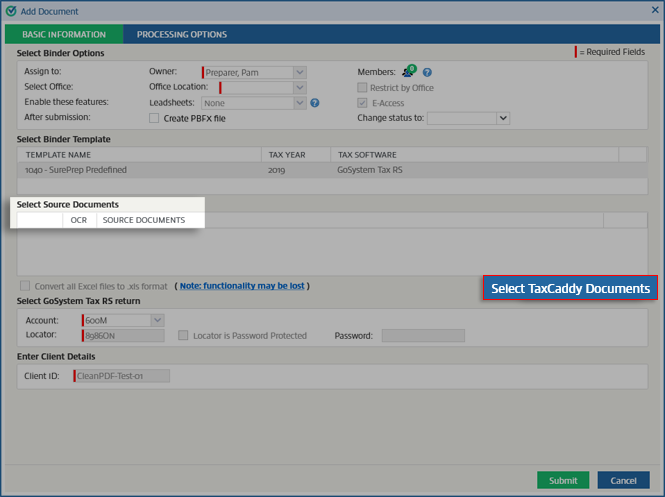
Task: Toggle the Restrict by Office checkbox
Action: (x=363, y=87)
